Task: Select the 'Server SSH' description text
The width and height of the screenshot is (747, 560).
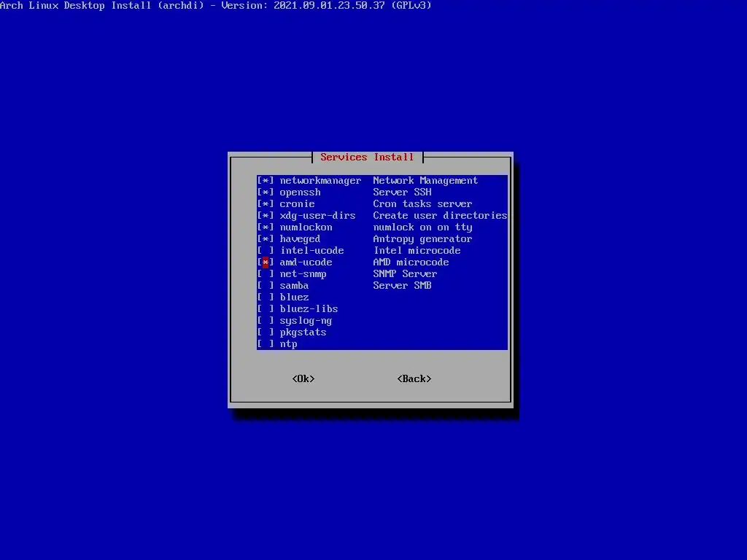Action: (x=402, y=192)
